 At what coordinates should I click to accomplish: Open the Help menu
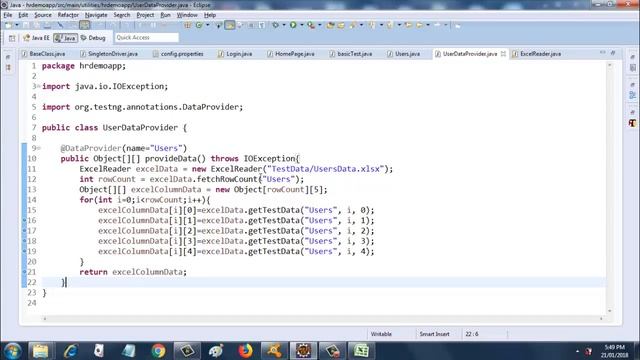tap(210, 15)
